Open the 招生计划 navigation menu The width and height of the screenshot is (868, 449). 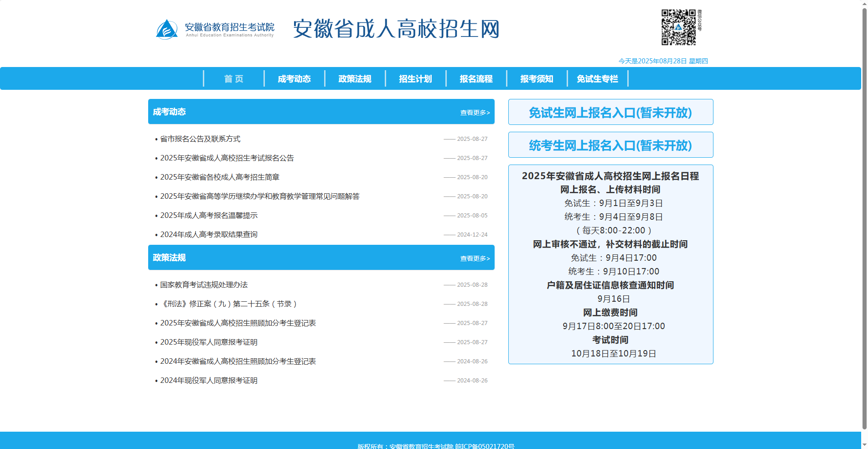[x=415, y=78]
